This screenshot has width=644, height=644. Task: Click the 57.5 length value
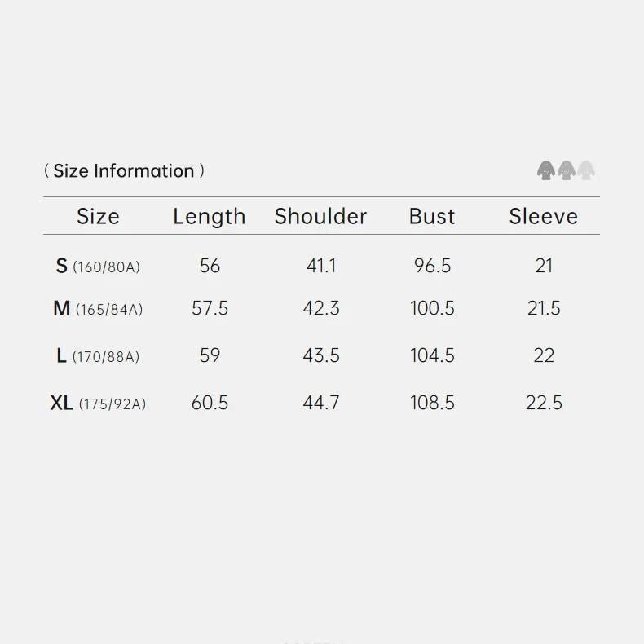(x=210, y=309)
